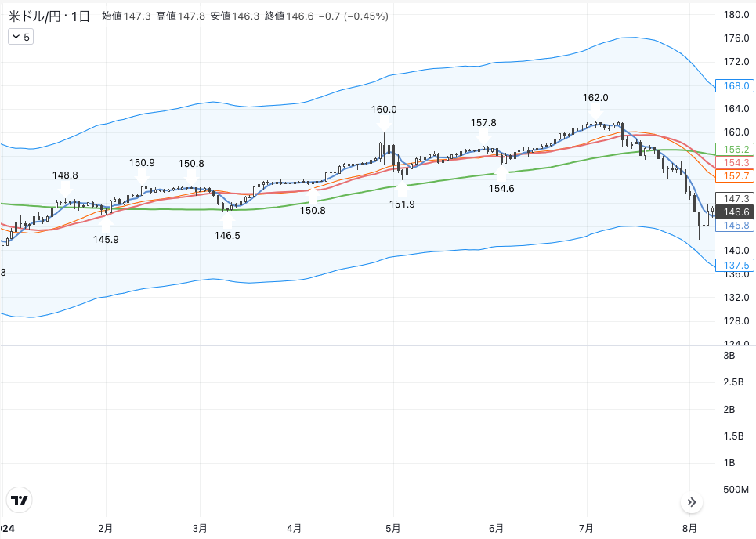Viewport: 756px width, 539px height.
Task: Click the 8月 date axis label
Action: (689, 528)
